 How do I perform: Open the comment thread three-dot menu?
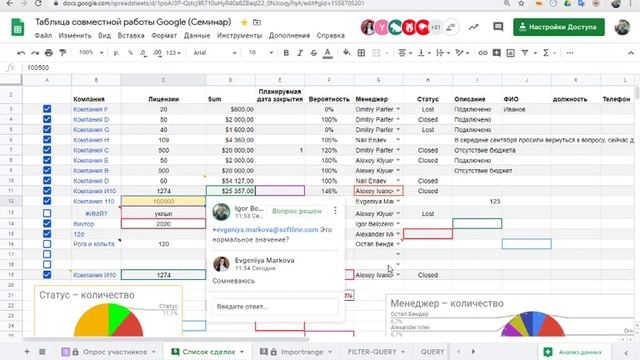(x=335, y=211)
